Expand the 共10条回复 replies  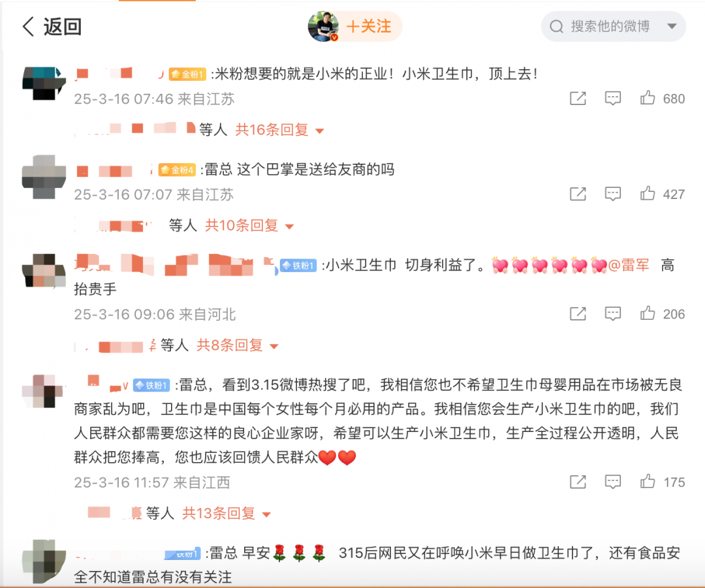[x=249, y=225]
